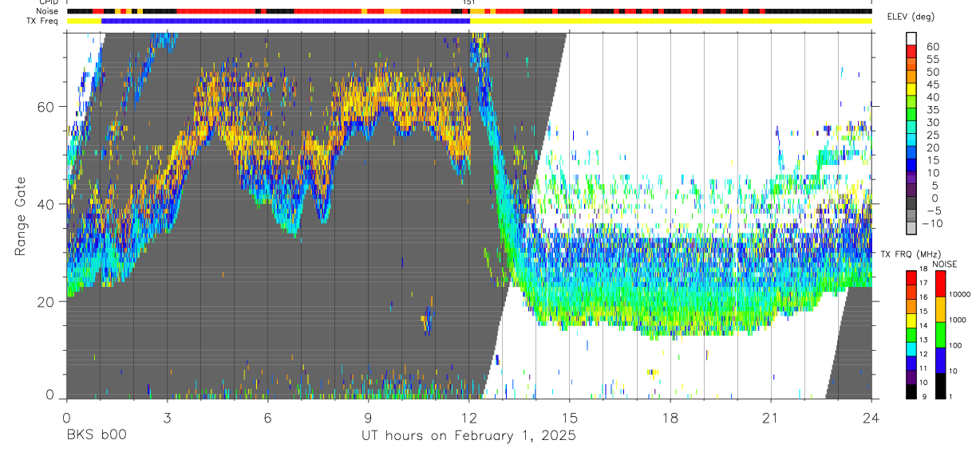This screenshot has height=452, width=980.
Task: Click the white top swatch of ELEV colorbar
Action: [x=912, y=38]
